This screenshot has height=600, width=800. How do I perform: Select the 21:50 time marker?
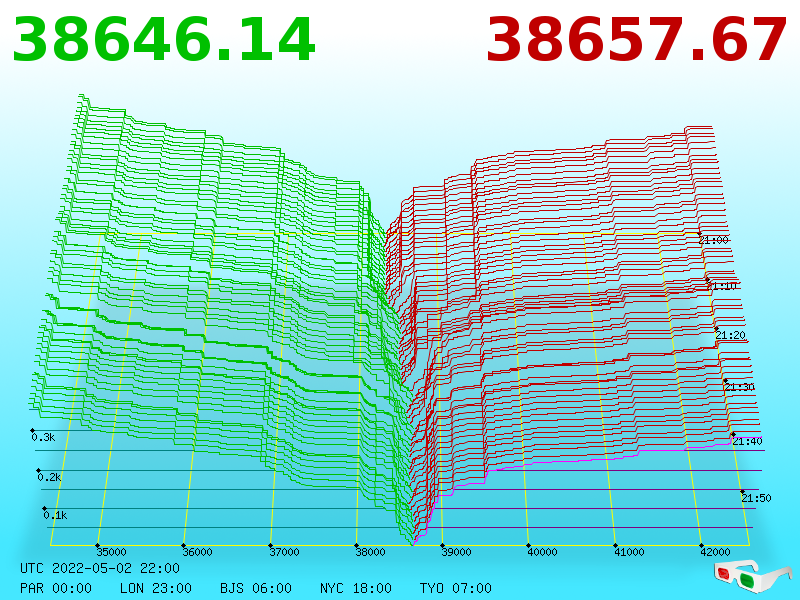pyautogui.click(x=756, y=498)
